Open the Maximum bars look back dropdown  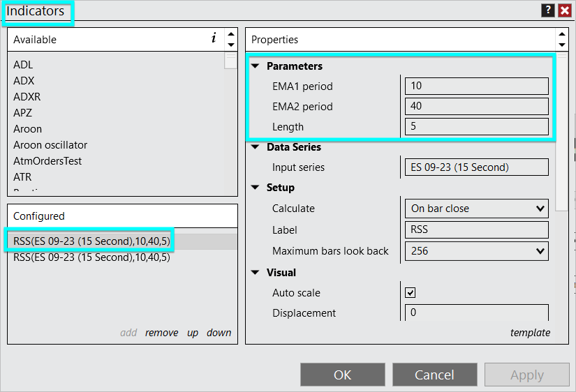click(x=476, y=251)
